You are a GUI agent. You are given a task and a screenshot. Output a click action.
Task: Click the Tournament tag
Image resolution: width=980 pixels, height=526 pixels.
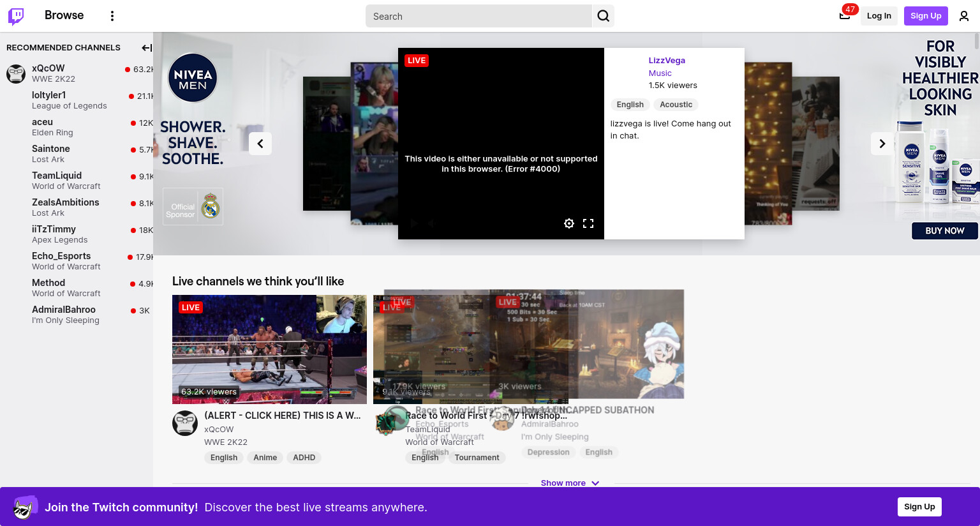477,458
